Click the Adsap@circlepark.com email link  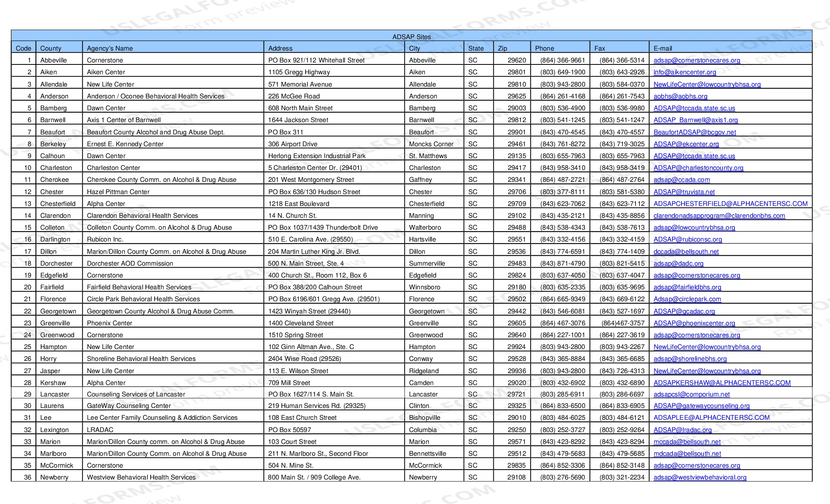[x=687, y=299]
